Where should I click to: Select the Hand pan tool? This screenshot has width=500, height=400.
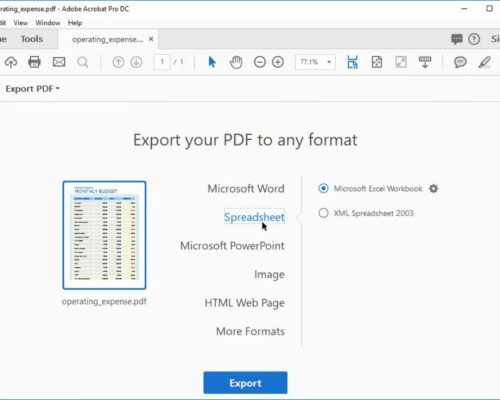(236, 62)
